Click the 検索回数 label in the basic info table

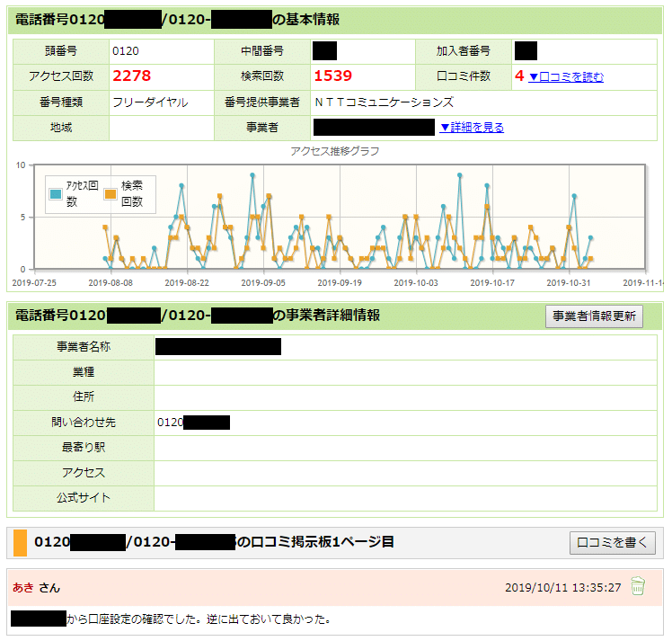pyautogui.click(x=262, y=76)
